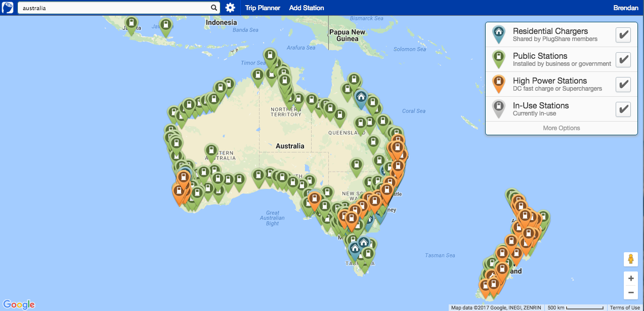Expand More Options in the legend panel

tap(561, 128)
